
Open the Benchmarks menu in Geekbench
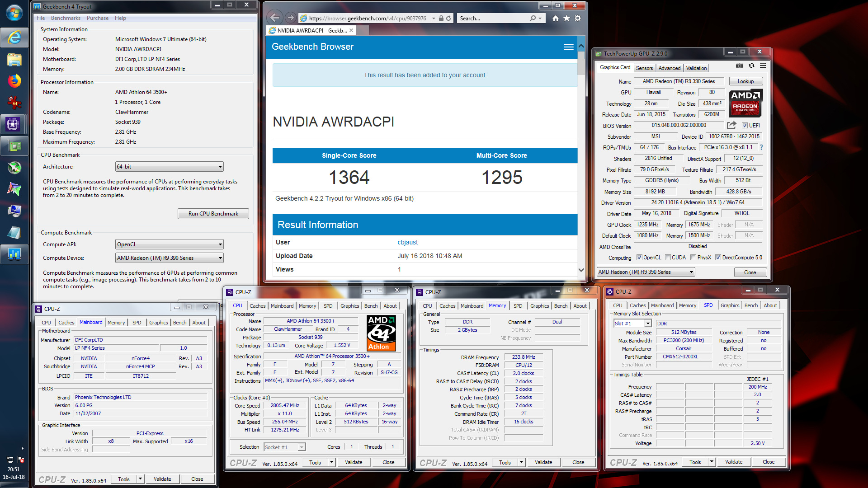(x=66, y=18)
